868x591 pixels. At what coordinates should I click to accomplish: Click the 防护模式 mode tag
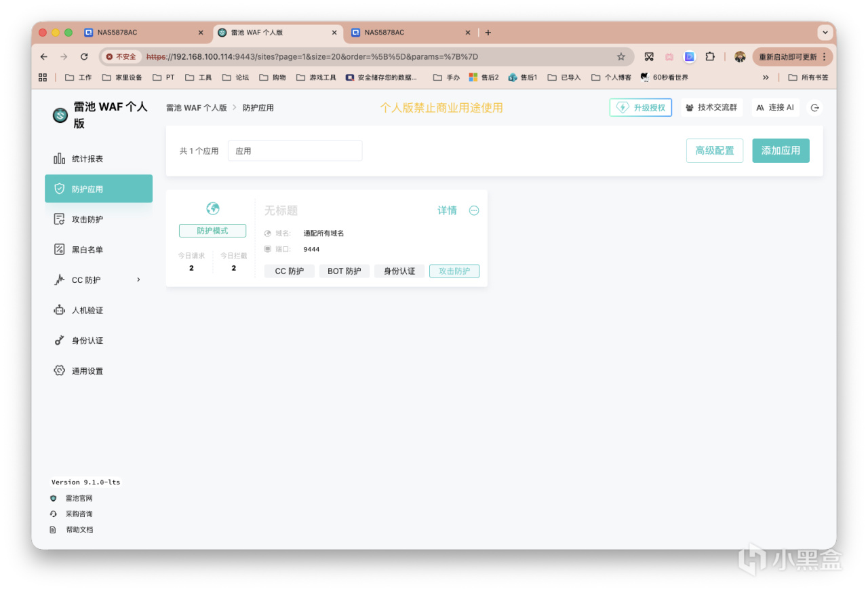click(x=212, y=231)
